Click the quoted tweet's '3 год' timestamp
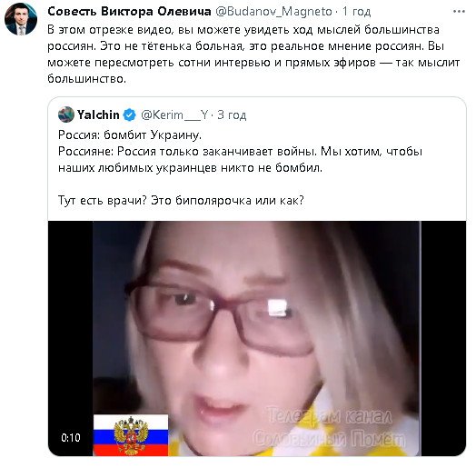 click(232, 115)
